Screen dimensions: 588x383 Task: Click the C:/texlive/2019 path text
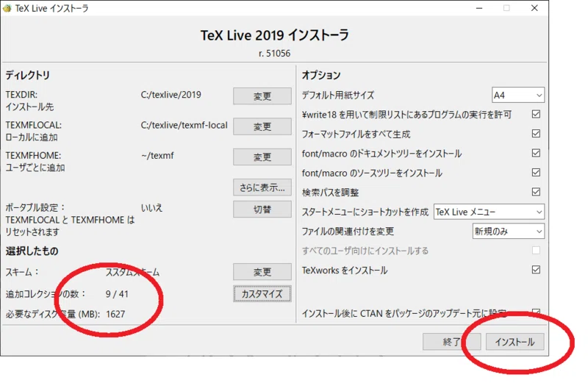pos(171,95)
